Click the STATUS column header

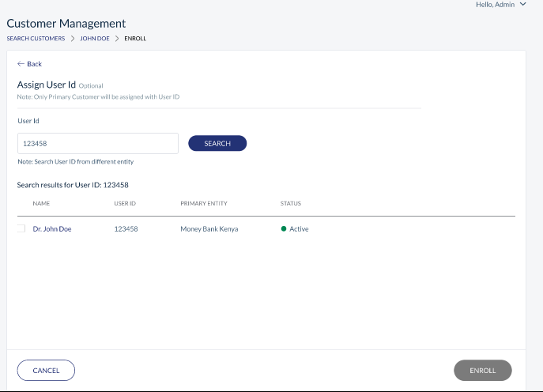pyautogui.click(x=291, y=203)
